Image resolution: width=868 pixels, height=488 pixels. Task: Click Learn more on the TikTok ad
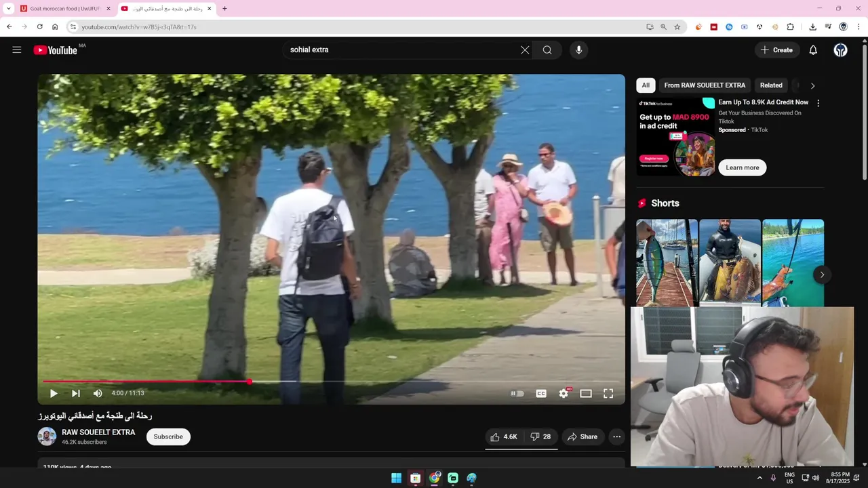(x=743, y=167)
